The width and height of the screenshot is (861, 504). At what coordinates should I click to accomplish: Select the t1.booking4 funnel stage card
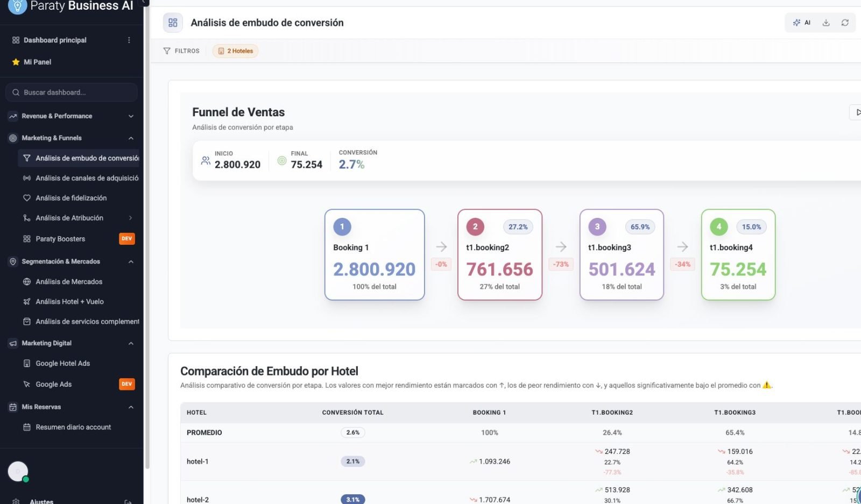738,254
